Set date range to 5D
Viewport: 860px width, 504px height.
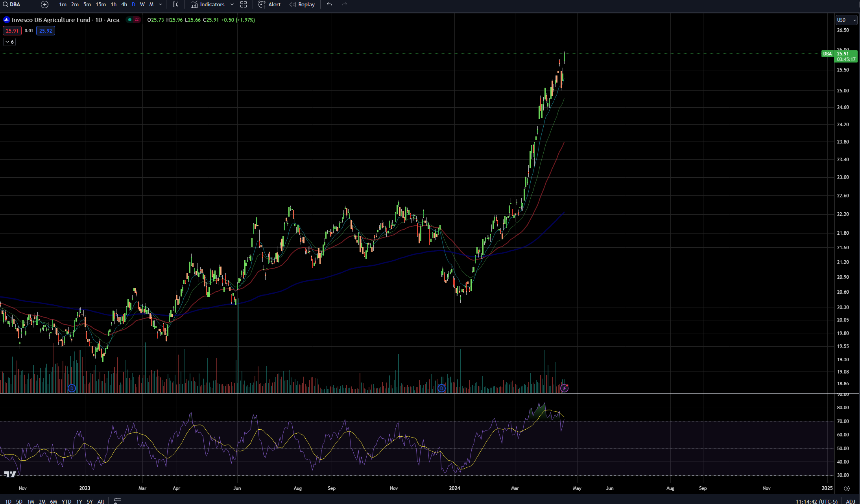(x=19, y=501)
